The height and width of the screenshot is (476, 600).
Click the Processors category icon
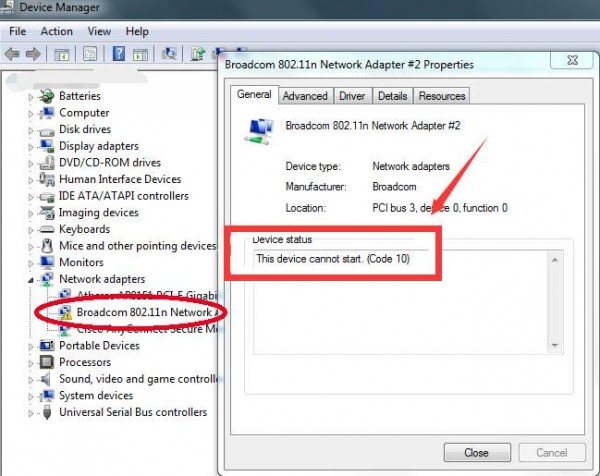coord(47,362)
